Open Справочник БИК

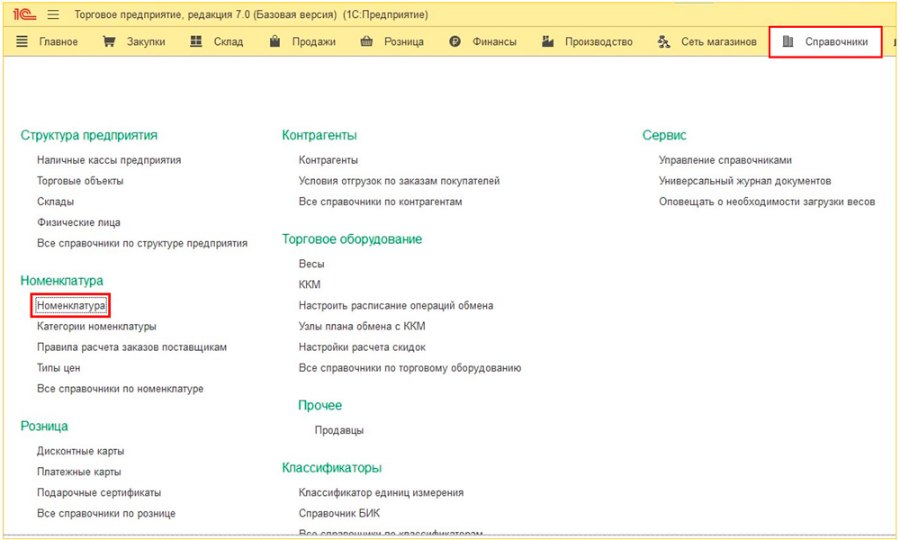(x=339, y=513)
